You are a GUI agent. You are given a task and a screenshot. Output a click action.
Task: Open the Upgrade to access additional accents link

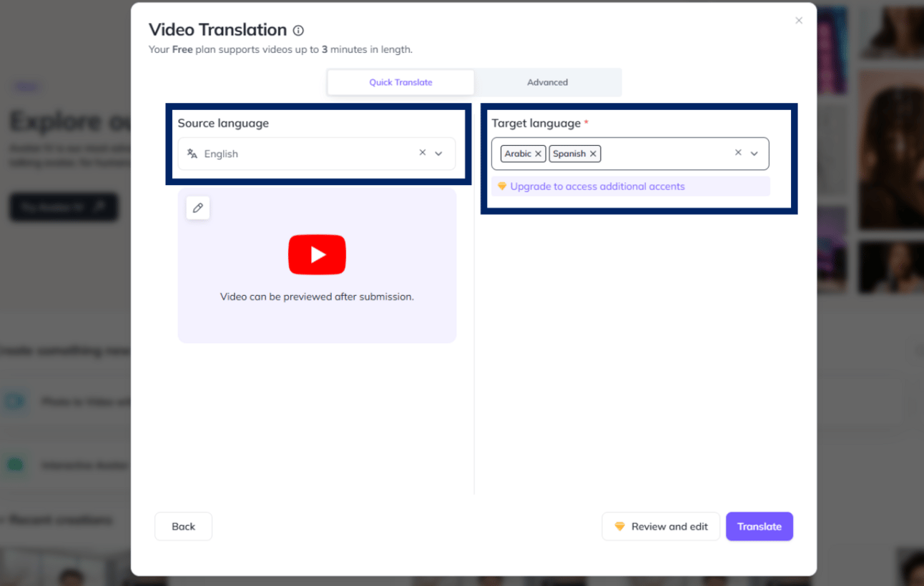pos(597,187)
